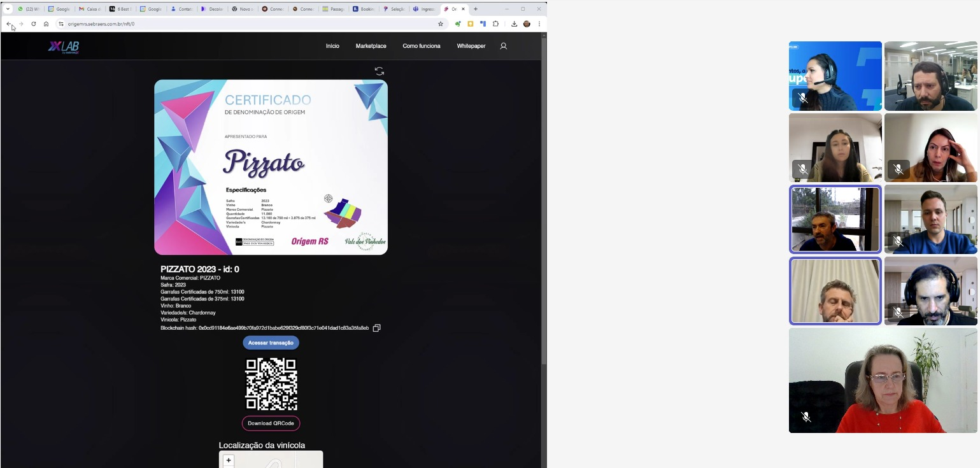The height and width of the screenshot is (468, 980).
Task: Click 'Variedade/s: Chardonnay' text
Action: (188, 313)
